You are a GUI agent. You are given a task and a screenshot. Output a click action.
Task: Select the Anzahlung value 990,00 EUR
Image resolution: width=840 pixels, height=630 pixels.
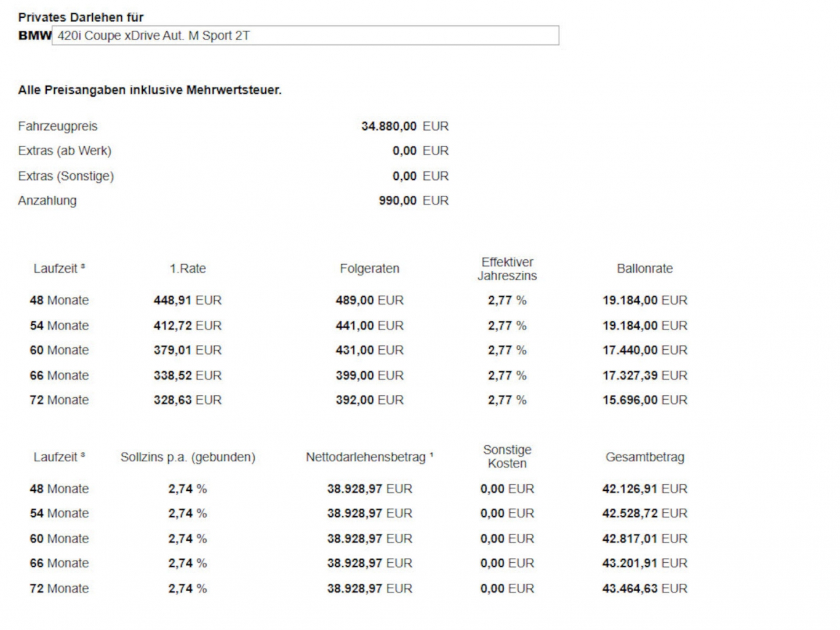coord(413,201)
